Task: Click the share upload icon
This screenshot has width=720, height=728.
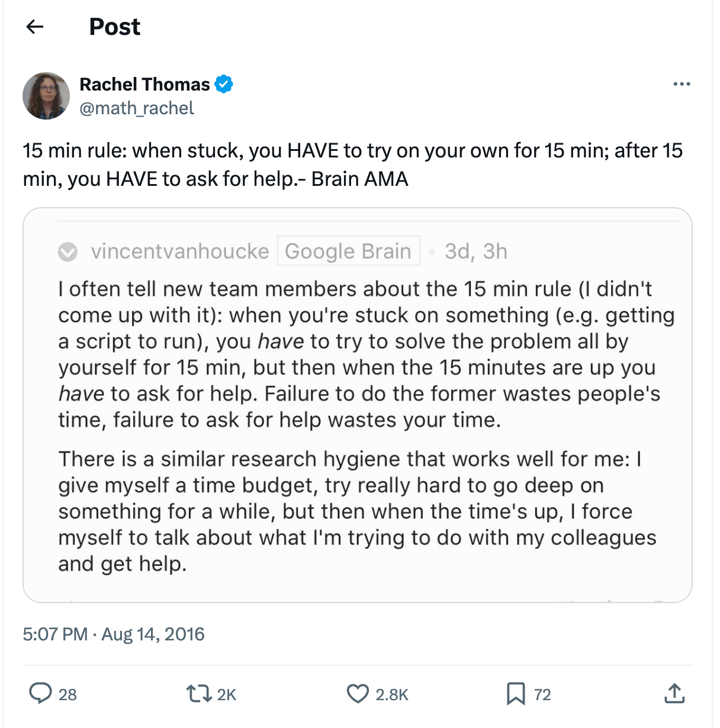Action: (x=674, y=694)
